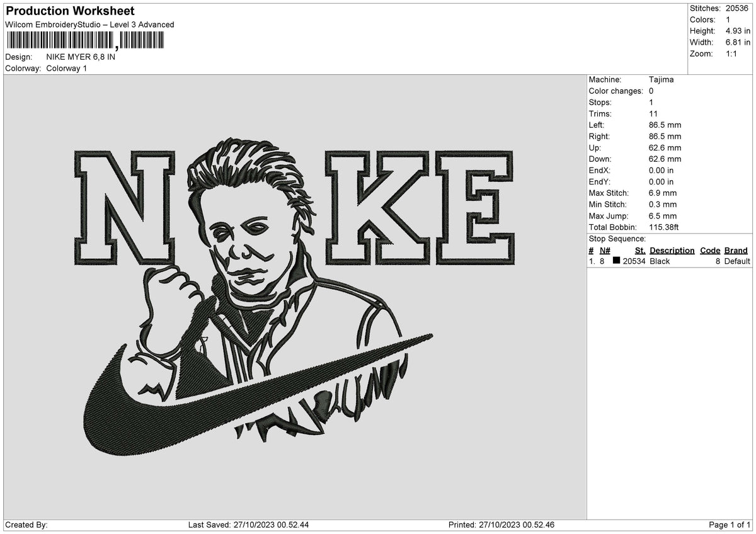The width and height of the screenshot is (756, 534).
Task: Click the 'Color changes:' label
Action: 616,91
